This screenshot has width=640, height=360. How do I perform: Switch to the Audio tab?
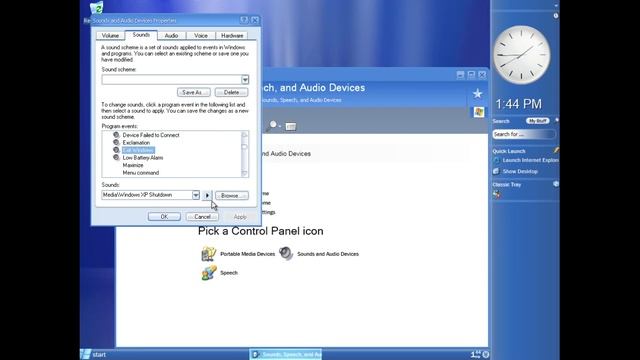[x=171, y=36]
